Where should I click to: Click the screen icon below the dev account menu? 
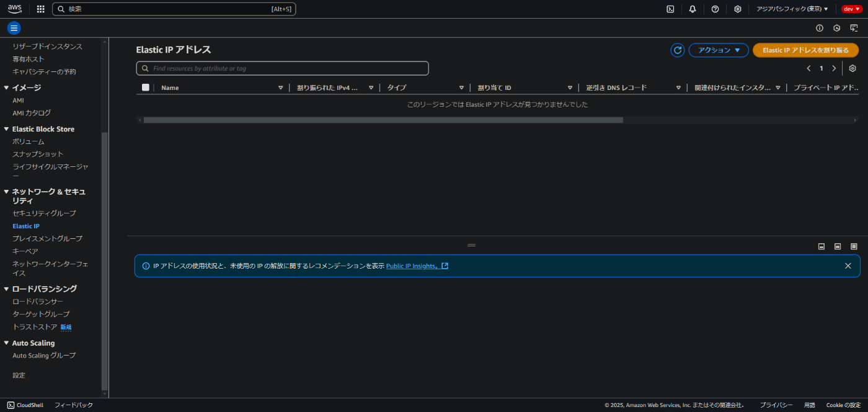point(854,28)
